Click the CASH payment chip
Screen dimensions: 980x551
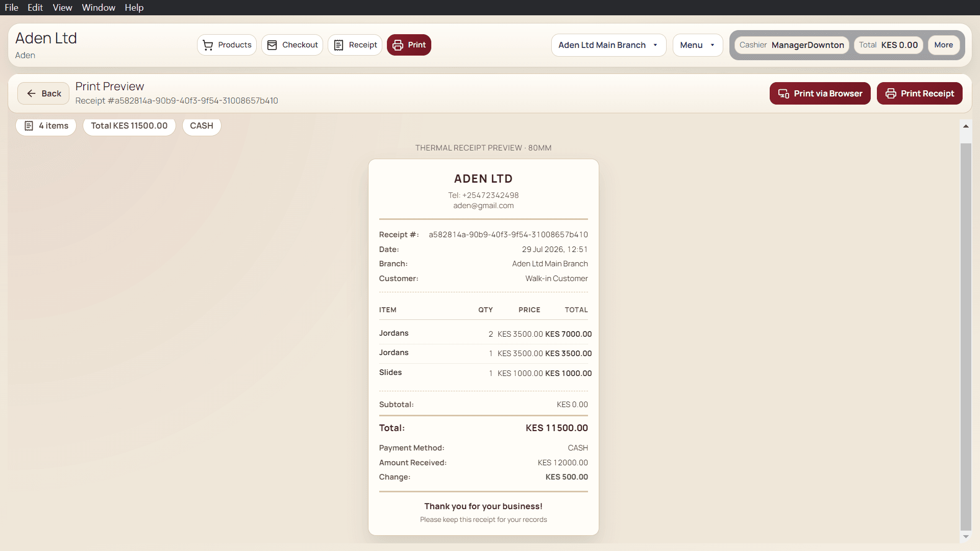coord(202,126)
